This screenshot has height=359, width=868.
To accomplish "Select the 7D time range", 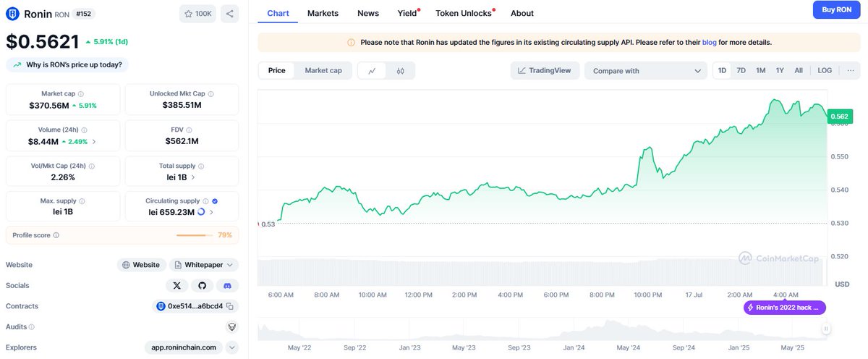I will coord(741,70).
